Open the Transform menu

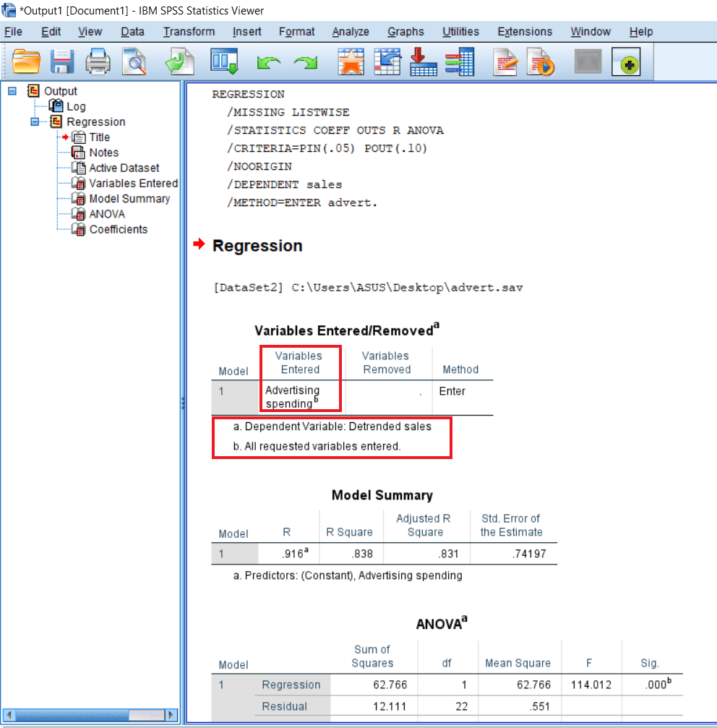[x=189, y=32]
